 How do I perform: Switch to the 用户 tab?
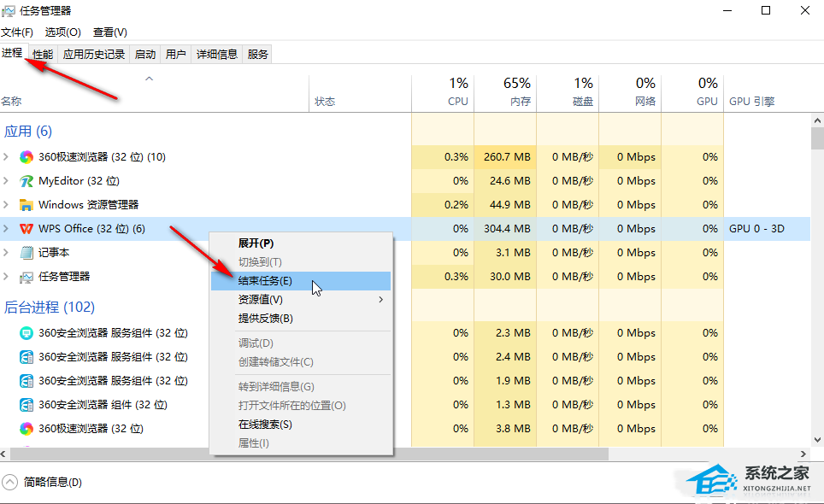(x=175, y=54)
